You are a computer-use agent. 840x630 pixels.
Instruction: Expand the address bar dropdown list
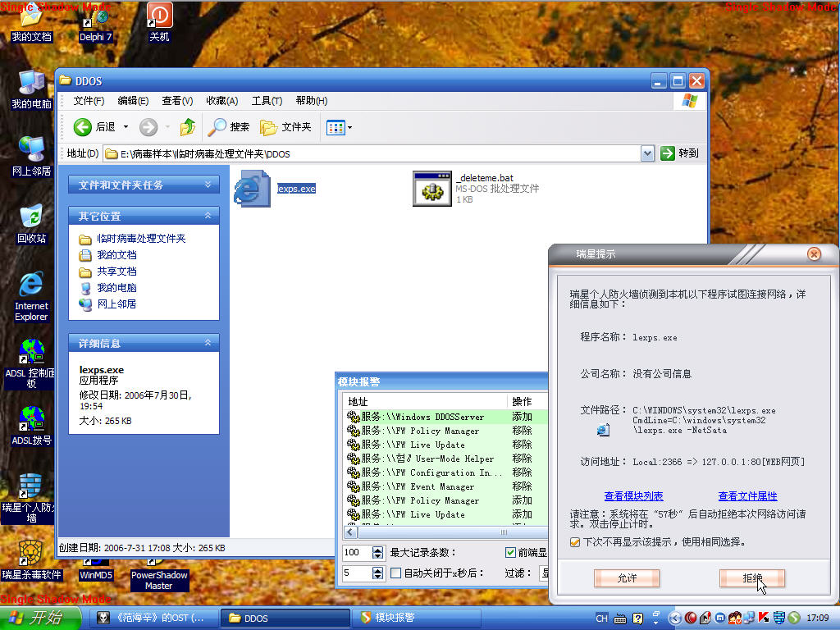(x=647, y=153)
